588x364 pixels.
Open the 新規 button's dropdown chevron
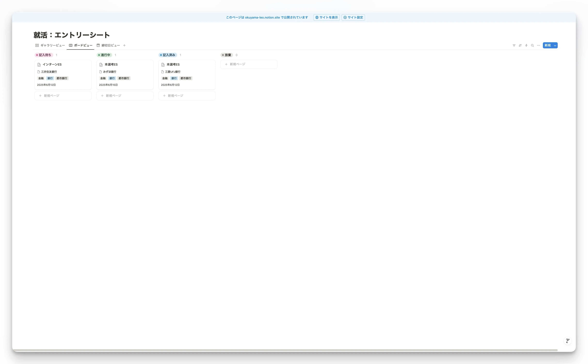click(x=555, y=45)
